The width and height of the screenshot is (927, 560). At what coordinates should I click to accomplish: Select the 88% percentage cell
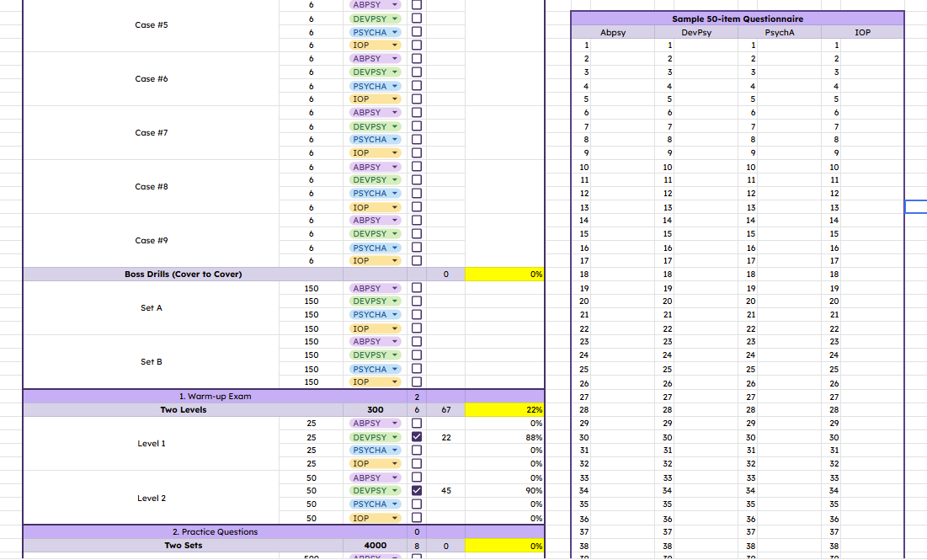point(504,437)
